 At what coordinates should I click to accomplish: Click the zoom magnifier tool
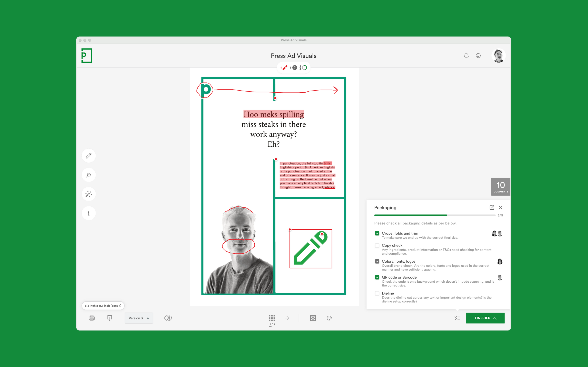(89, 175)
